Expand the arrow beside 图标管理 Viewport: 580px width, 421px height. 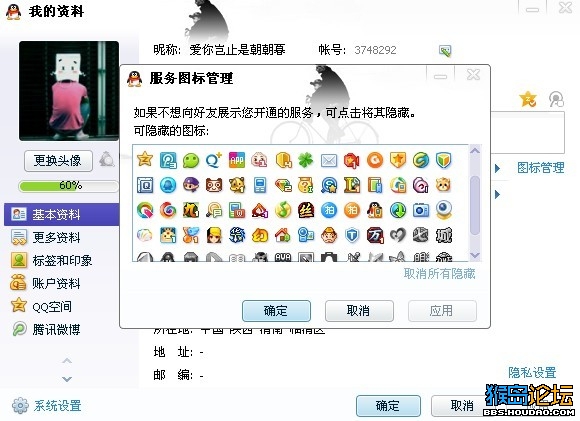[498, 168]
